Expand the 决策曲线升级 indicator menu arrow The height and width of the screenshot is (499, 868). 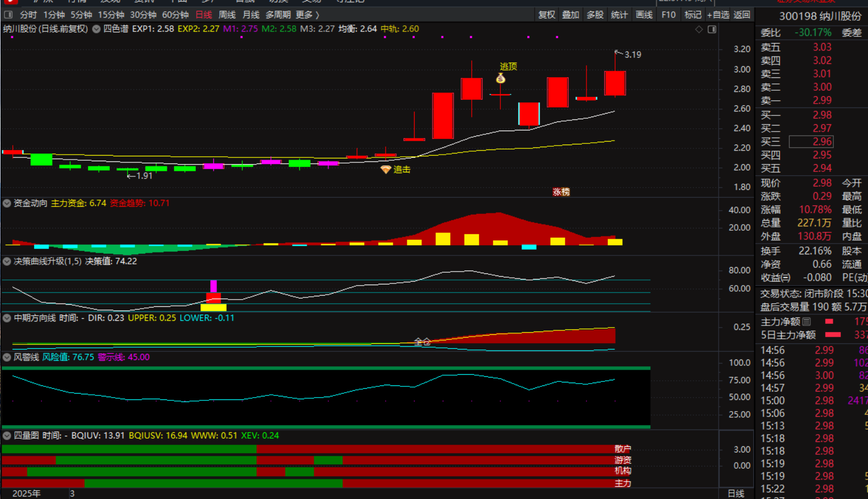(7, 262)
